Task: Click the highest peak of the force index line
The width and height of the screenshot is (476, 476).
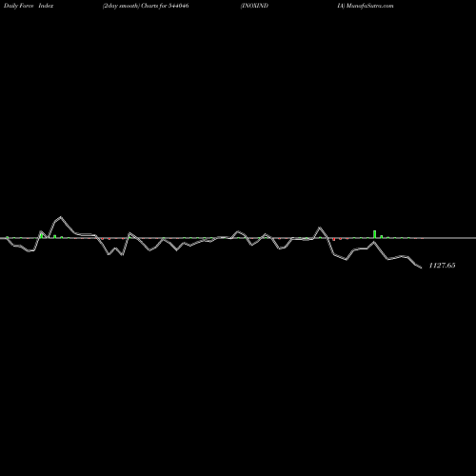Action: (x=61, y=217)
